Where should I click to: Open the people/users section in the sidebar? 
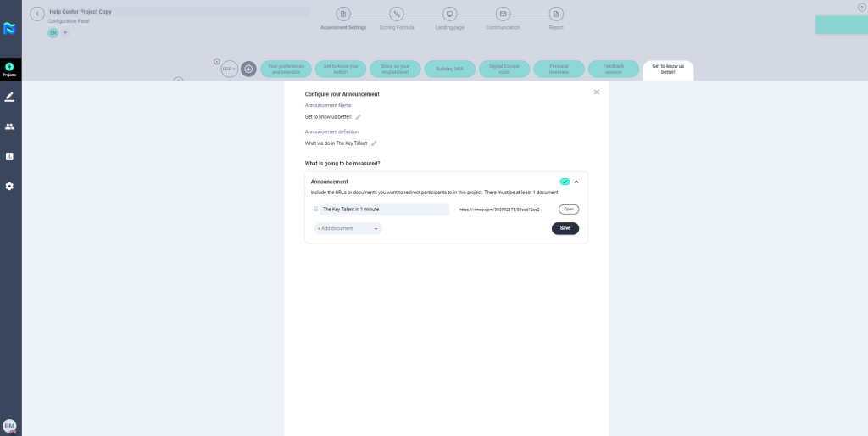click(x=9, y=126)
